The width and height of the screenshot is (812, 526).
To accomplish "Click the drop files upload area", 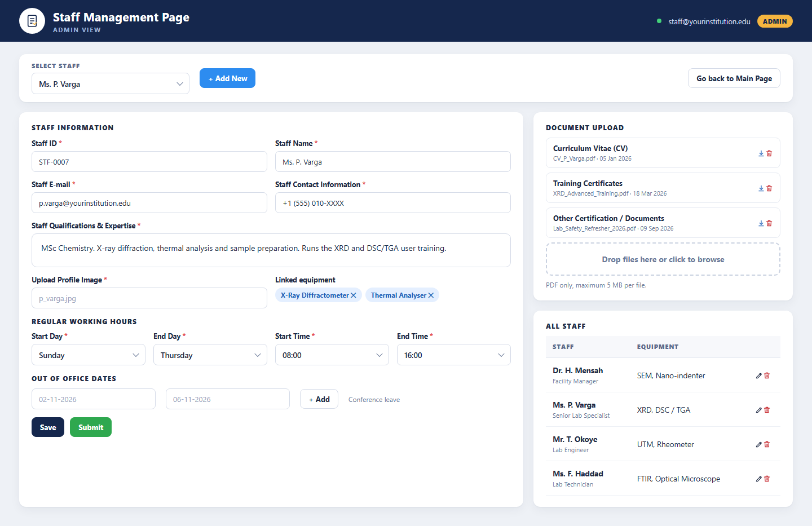I will 663,259.
